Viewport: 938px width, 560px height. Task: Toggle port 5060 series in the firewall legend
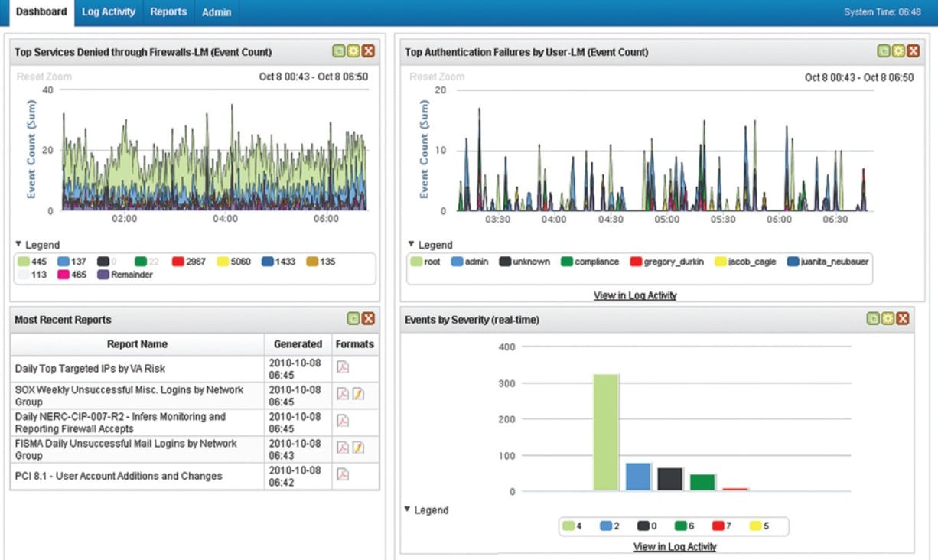(x=233, y=262)
